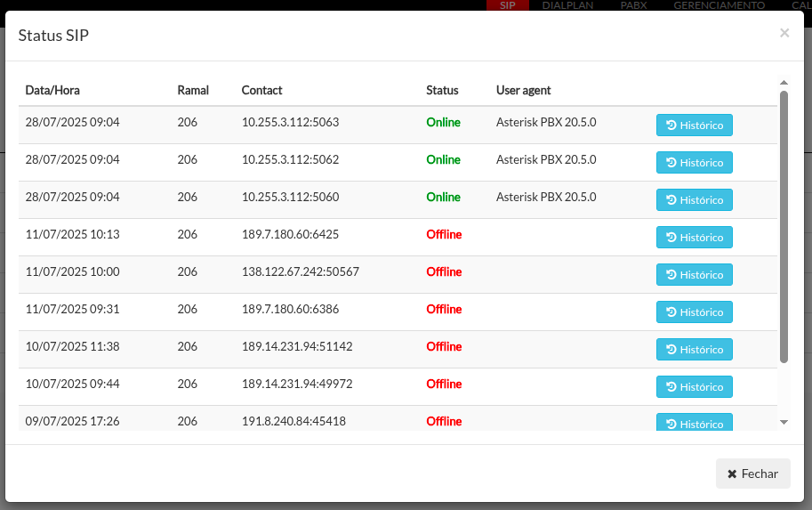This screenshot has width=812, height=510.
Task: Click the scrollbar down arrow
Action: tap(784, 423)
